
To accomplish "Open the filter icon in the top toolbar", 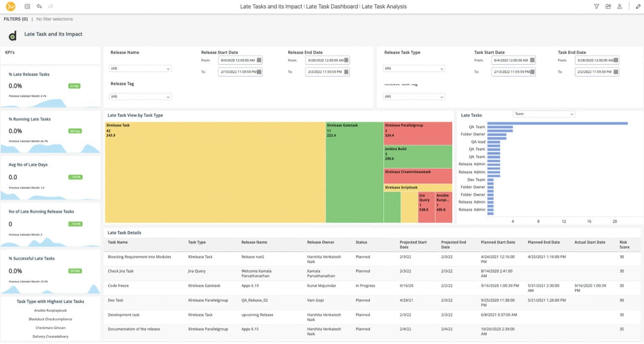I will pos(597,6).
